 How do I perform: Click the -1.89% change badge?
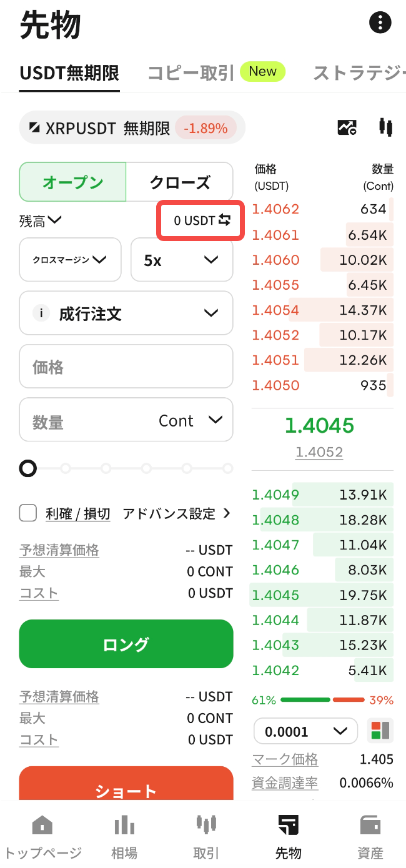click(x=207, y=128)
